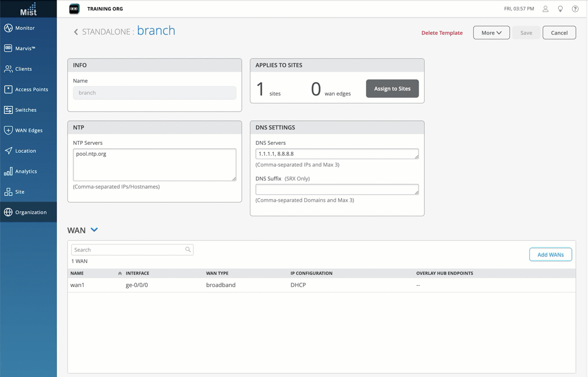Screen dimensions: 588x377
Task: Open the help question mark icon
Action: [x=575, y=9]
